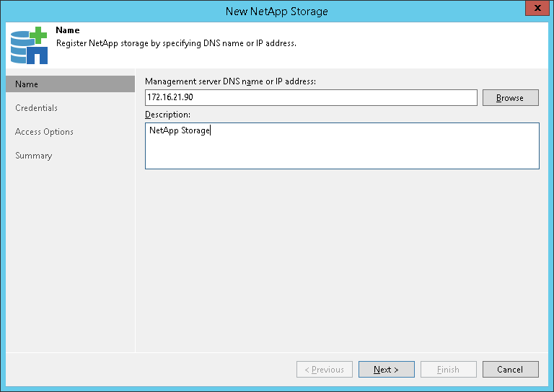Viewport: 554px width, 392px height.
Task: Select the Name step in the wizard sidebar
Action: click(70, 84)
